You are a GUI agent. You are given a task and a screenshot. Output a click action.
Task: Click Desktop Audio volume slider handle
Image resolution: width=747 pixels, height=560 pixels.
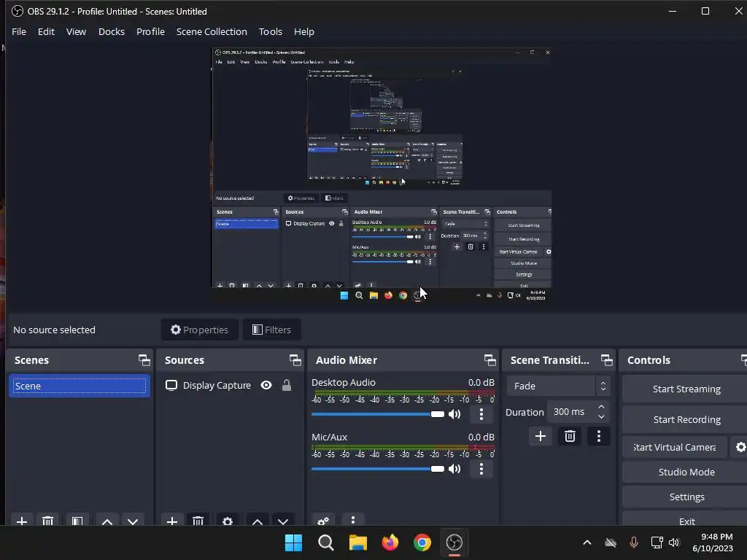coord(438,414)
